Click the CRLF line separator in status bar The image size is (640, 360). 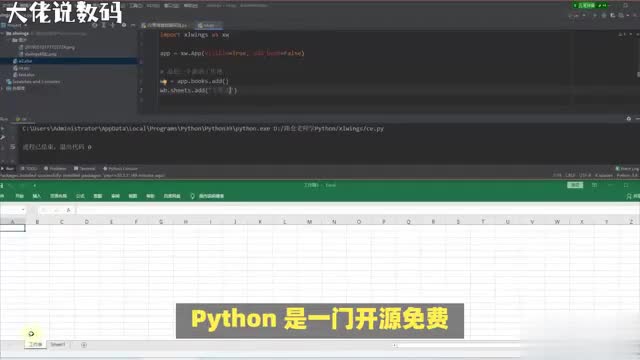pos(571,175)
